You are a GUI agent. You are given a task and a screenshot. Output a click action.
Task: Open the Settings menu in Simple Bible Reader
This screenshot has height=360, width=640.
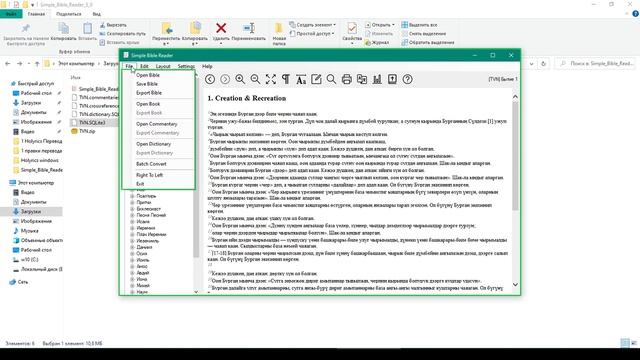coord(186,66)
